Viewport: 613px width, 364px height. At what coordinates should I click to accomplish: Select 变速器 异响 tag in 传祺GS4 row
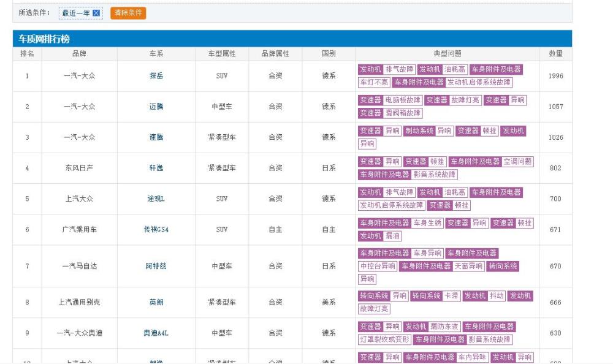pos(467,223)
